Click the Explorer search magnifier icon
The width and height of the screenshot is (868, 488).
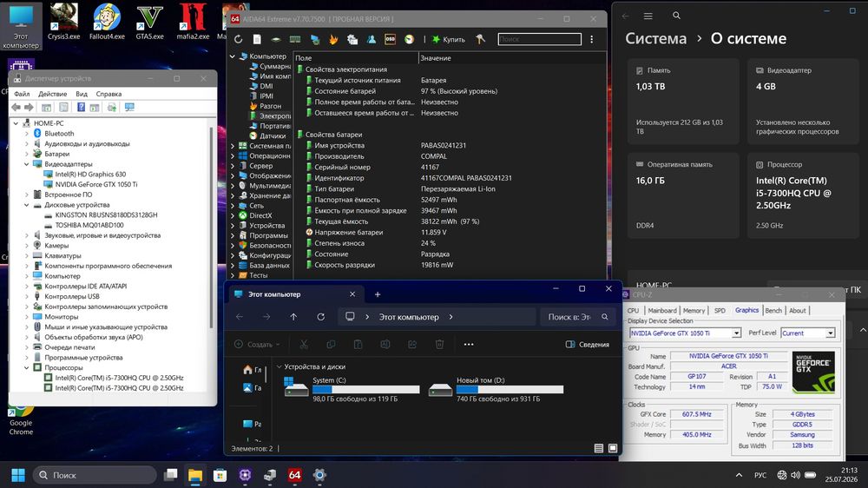(x=605, y=317)
